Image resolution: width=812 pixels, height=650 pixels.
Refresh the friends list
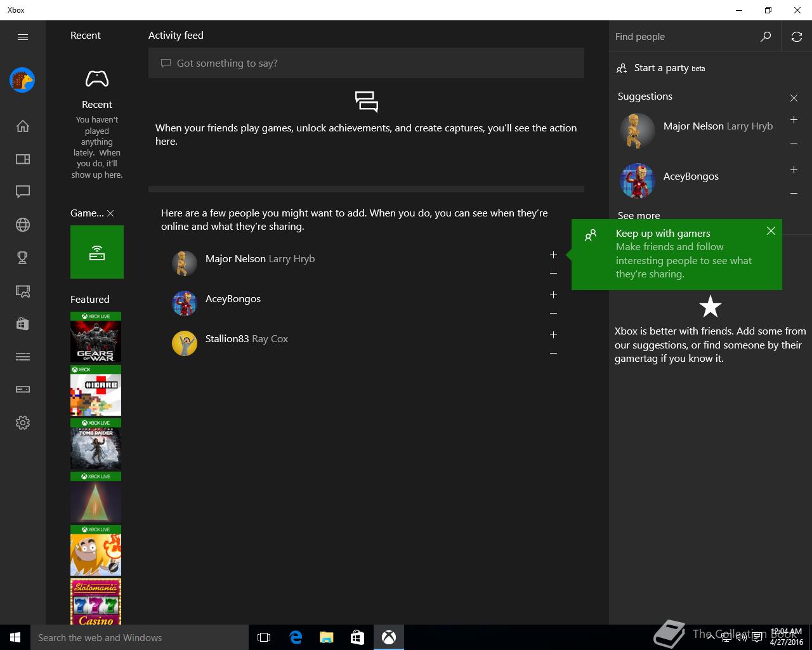pos(797,37)
